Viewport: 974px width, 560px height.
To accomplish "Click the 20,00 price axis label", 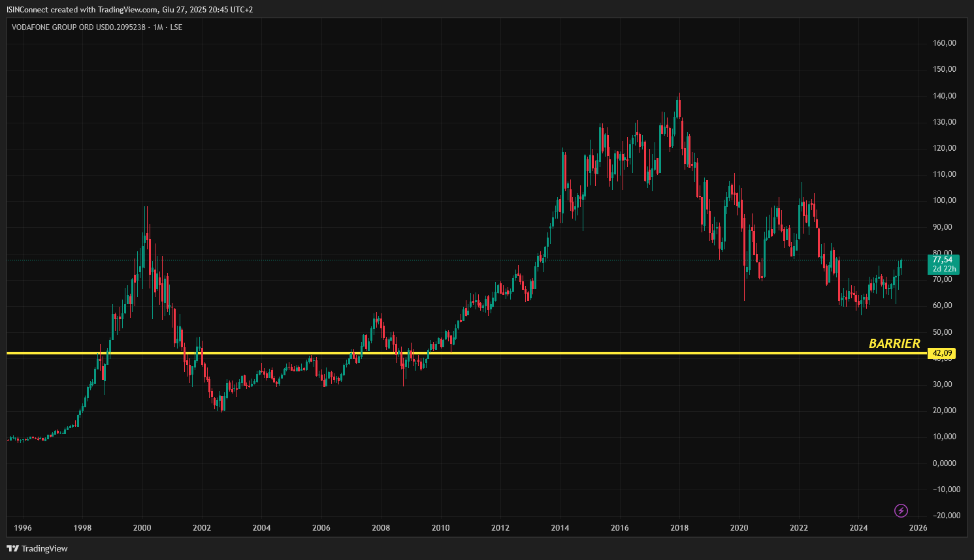I will pos(945,411).
